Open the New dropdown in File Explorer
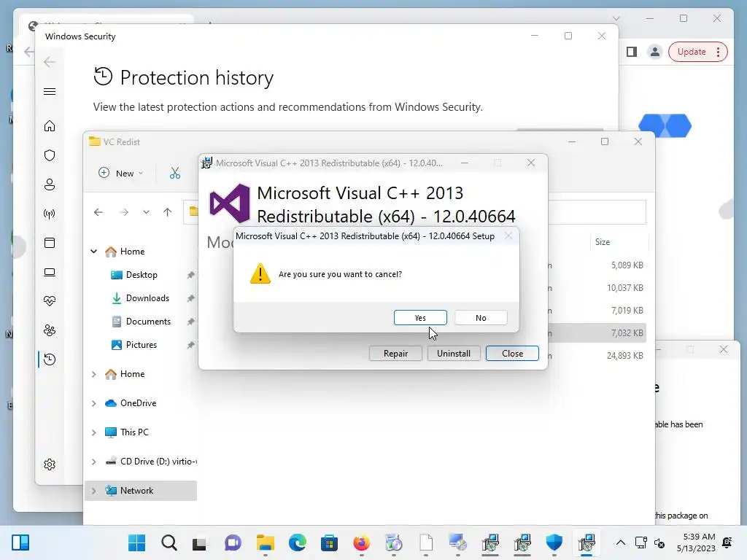Screen dimensions: 747x560 pyautogui.click(x=120, y=173)
